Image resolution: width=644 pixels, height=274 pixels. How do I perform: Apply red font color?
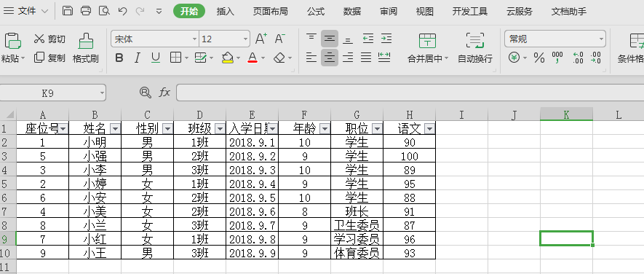coord(253,58)
